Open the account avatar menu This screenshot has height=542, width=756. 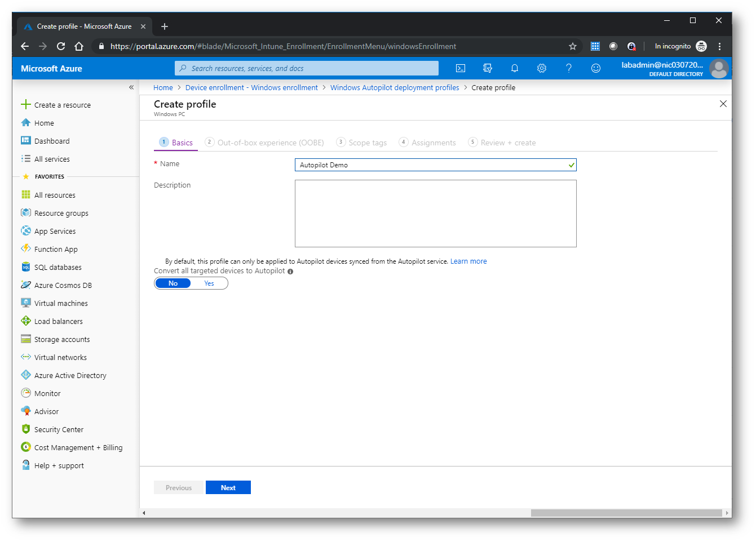click(x=719, y=69)
